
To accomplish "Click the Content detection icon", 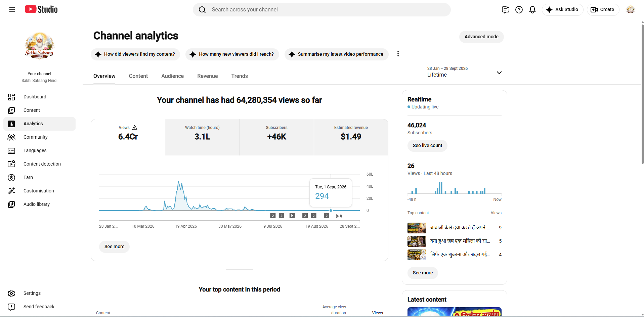I will 11,164.
